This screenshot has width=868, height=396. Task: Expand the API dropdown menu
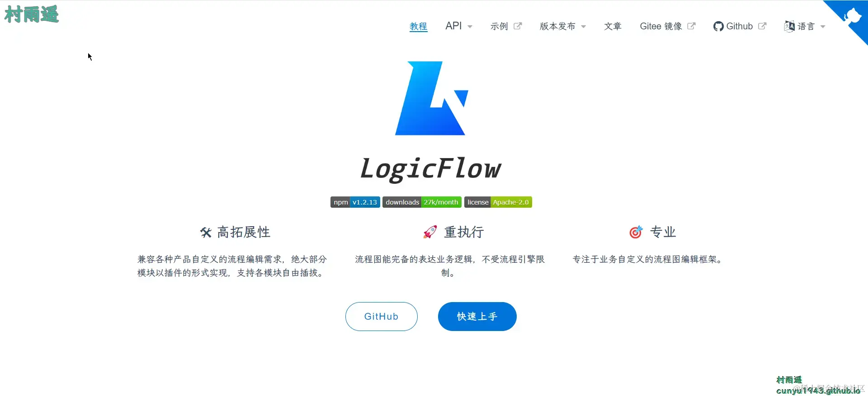pos(458,26)
